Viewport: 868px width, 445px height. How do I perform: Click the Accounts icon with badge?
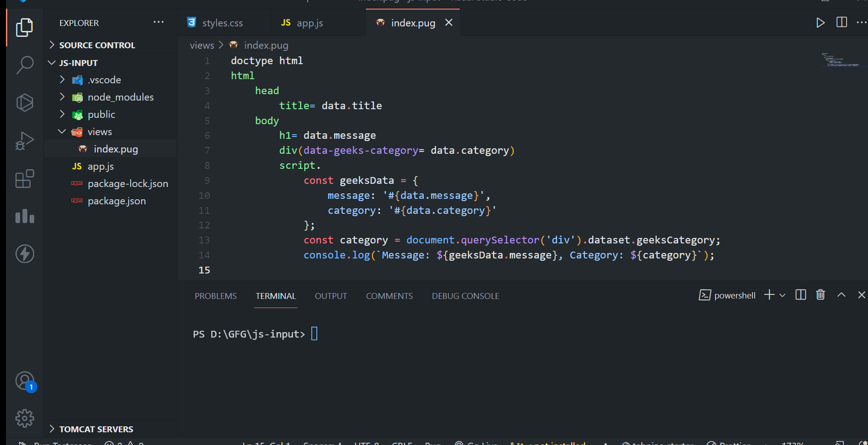[x=25, y=381]
